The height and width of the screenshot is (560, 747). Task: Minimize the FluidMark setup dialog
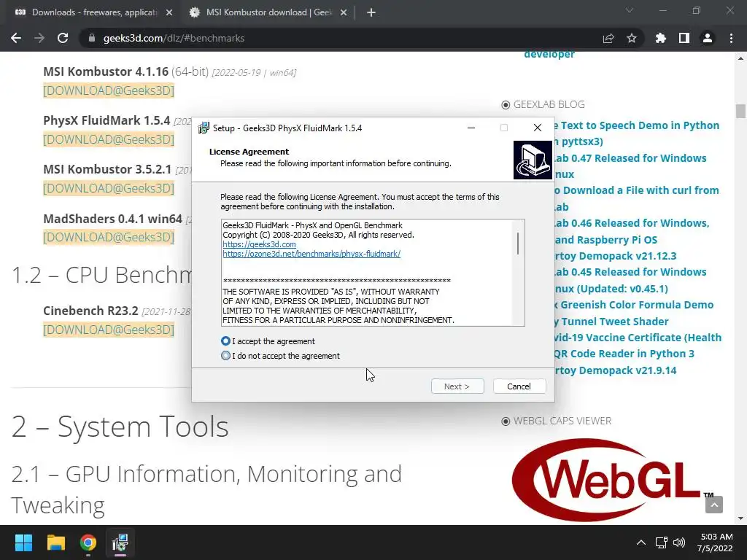coord(471,128)
